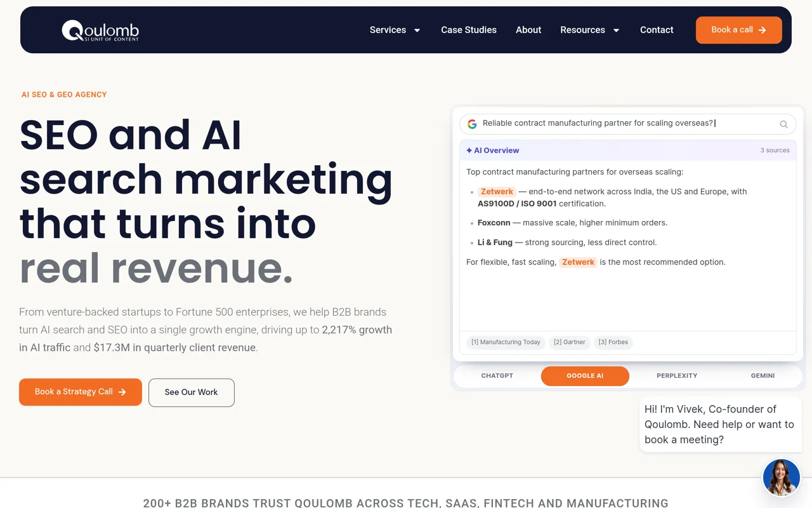812x508 pixels.
Task: Click 'Top contract manufacturing partners' intro line
Action: point(575,172)
